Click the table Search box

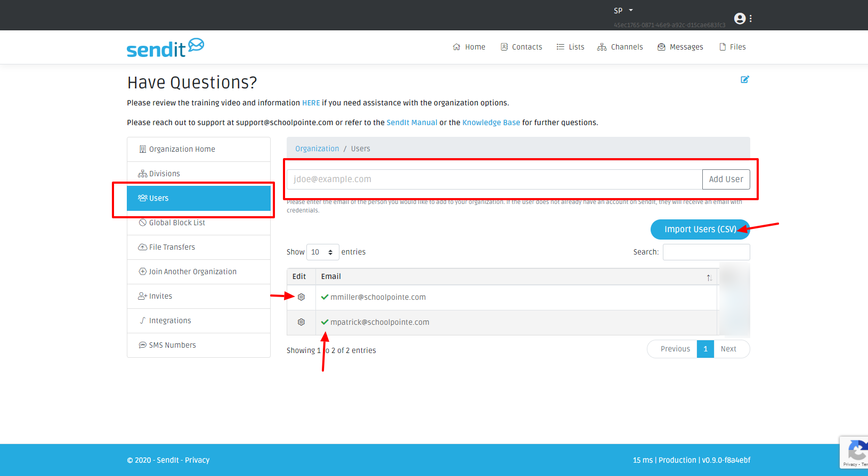pyautogui.click(x=706, y=252)
